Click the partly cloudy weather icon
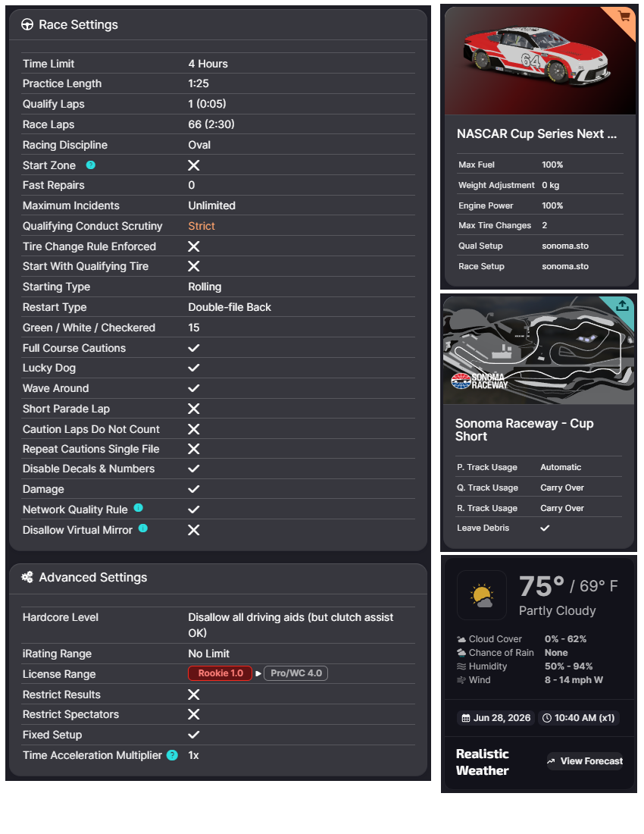This screenshot has width=644, height=834. (482, 595)
